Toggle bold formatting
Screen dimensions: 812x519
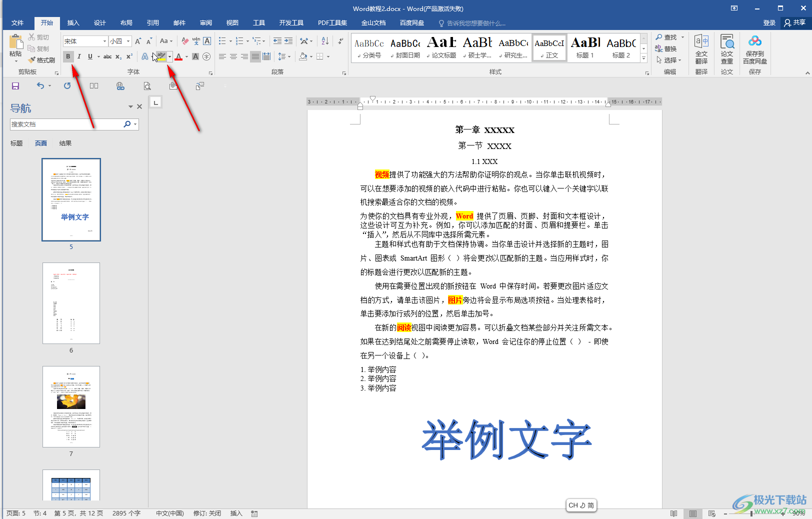68,56
